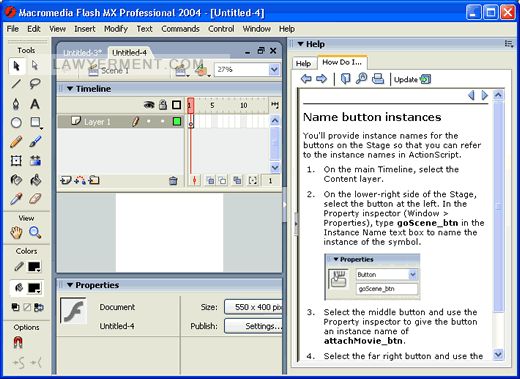Click the Add Motion Guide icon

80,181
